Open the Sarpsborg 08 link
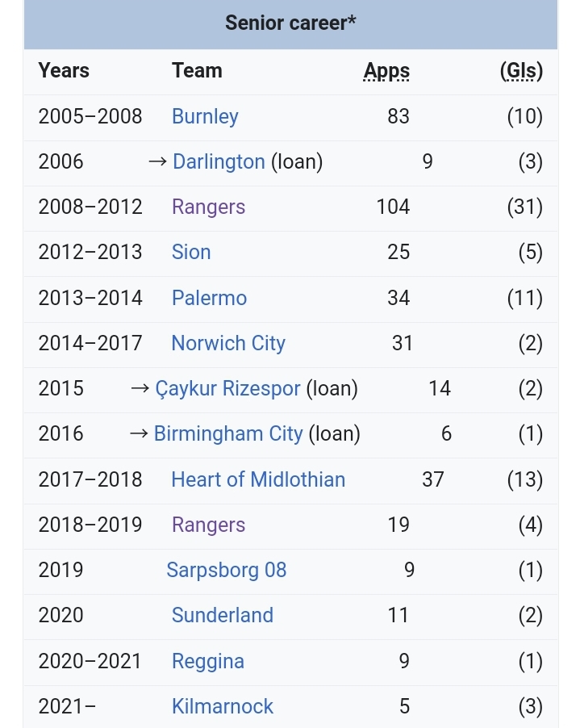Image resolution: width=580 pixels, height=728 pixels. [226, 570]
